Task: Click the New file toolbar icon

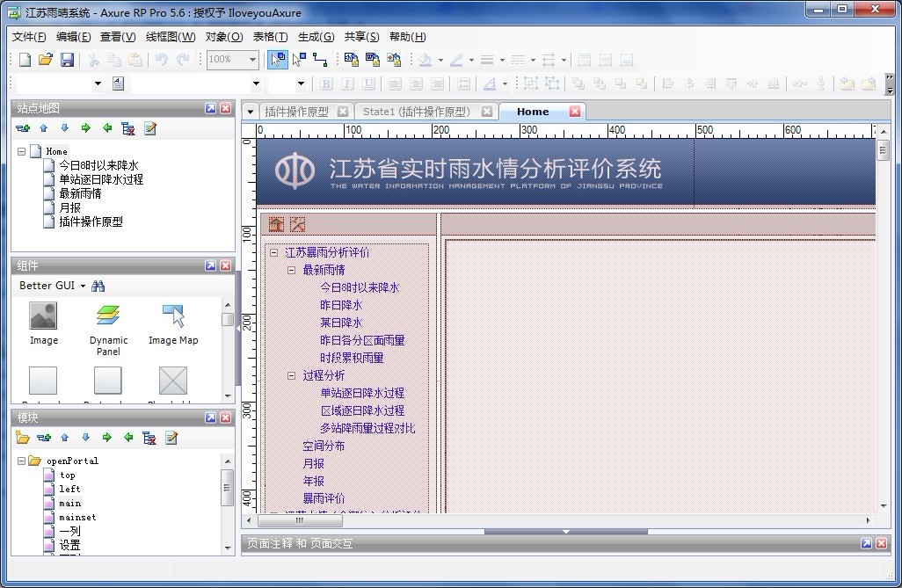Action: coord(25,59)
